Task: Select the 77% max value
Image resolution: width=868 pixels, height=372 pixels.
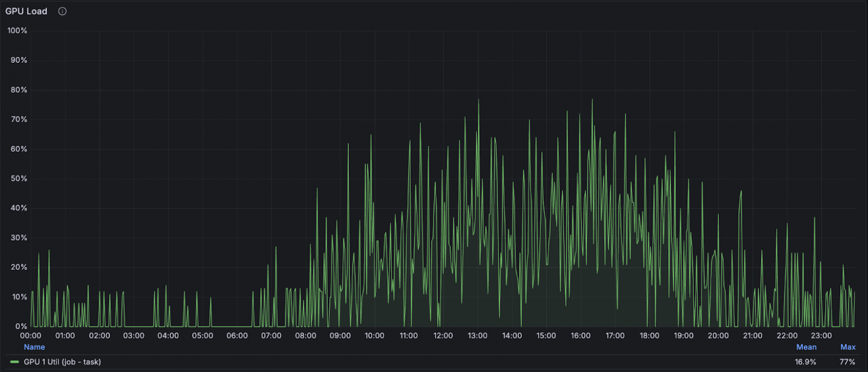Action: [x=846, y=361]
